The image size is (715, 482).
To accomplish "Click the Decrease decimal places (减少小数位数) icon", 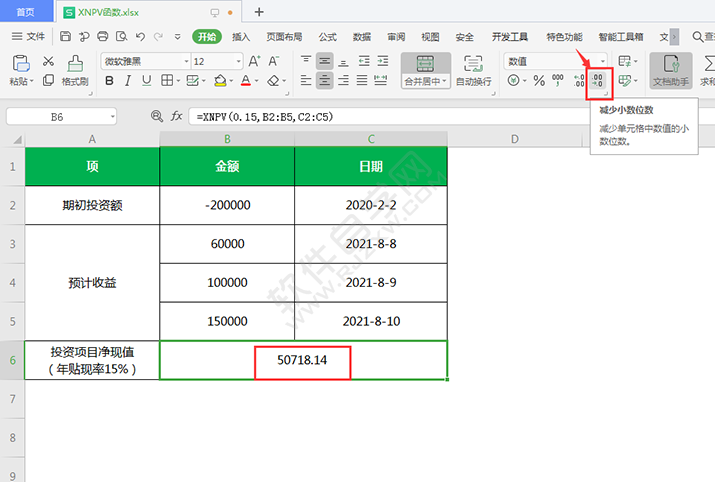I will coord(597,81).
